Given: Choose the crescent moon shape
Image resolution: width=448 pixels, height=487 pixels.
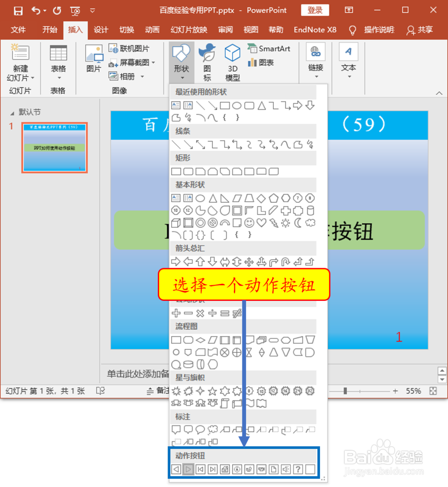Looking at the screenshot, I should (298, 222).
